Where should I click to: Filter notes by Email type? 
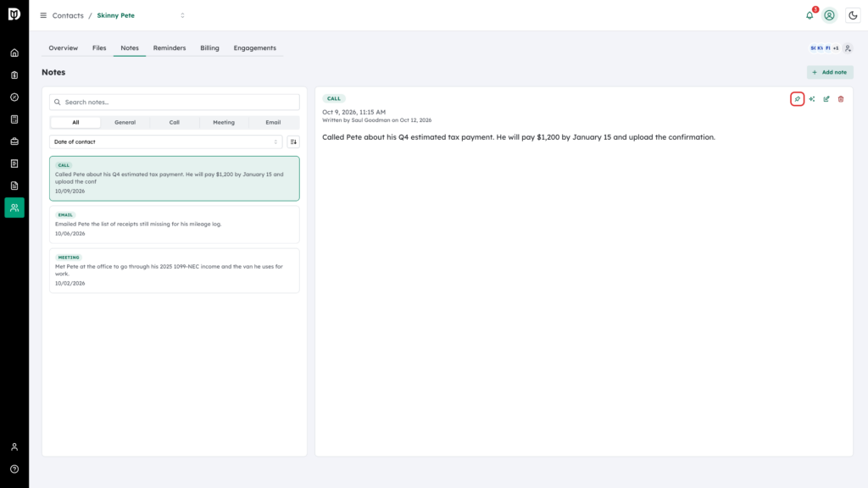coord(273,122)
